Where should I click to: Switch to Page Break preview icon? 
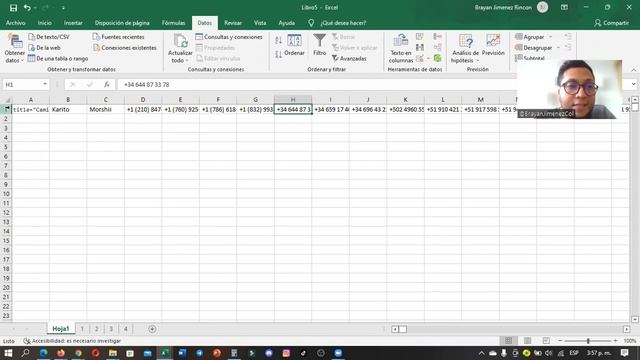[546, 340]
